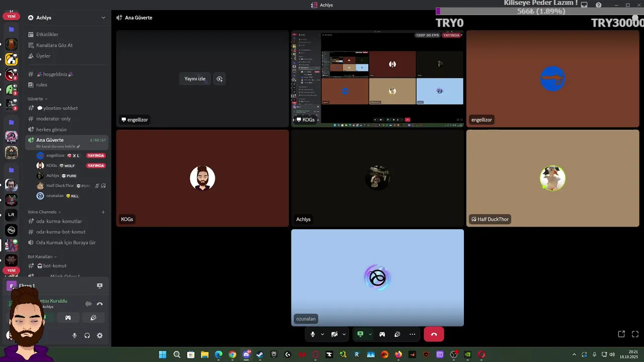Open user settings gear icon
This screenshot has height=362, width=644.
point(100,336)
